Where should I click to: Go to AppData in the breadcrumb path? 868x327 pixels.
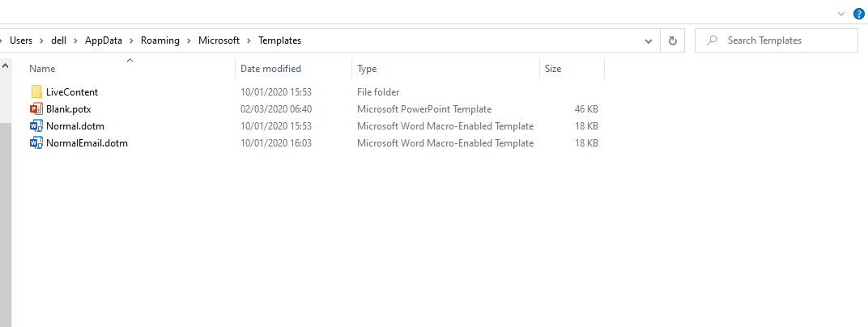(104, 40)
